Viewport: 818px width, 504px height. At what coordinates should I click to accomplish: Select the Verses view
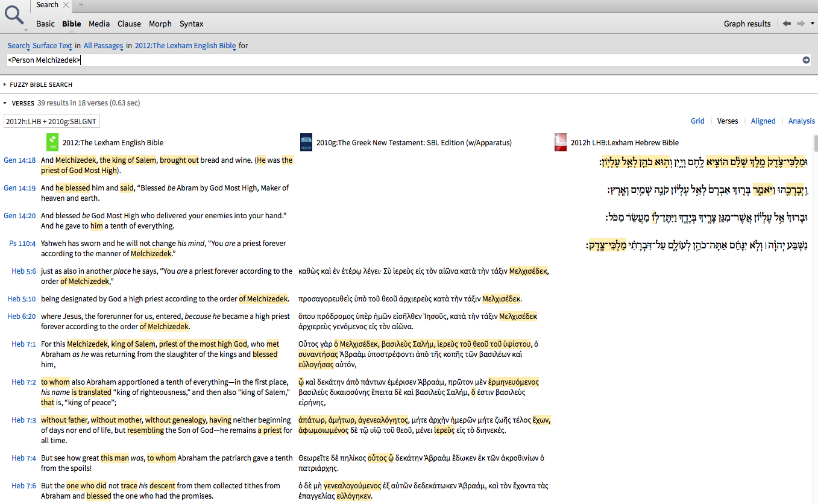[x=728, y=121]
